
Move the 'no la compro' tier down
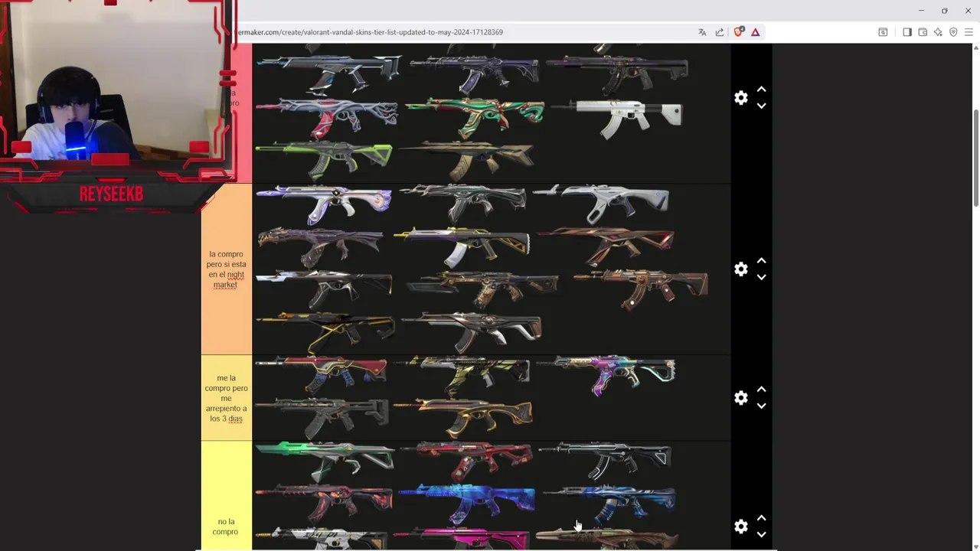pos(761,535)
